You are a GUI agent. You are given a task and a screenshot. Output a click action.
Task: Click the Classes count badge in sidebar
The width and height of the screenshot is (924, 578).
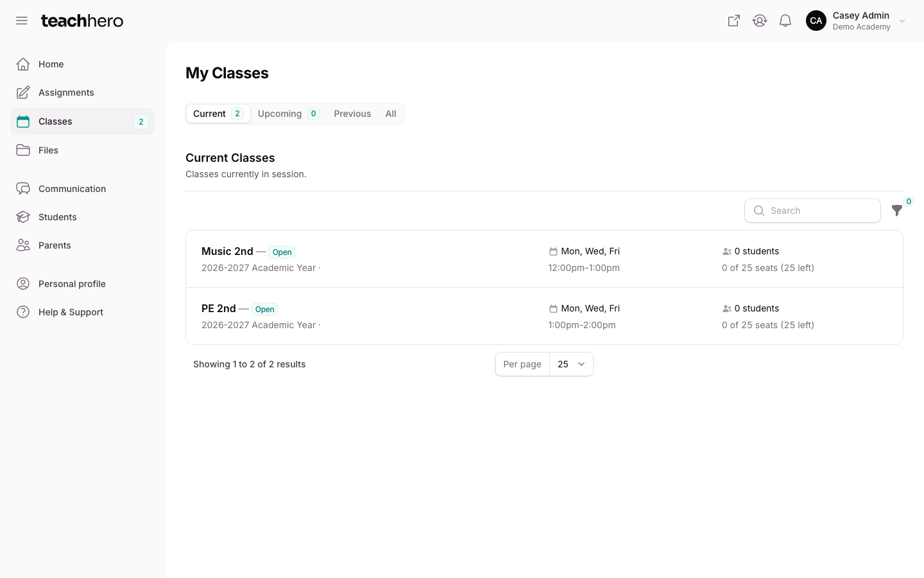tap(141, 122)
